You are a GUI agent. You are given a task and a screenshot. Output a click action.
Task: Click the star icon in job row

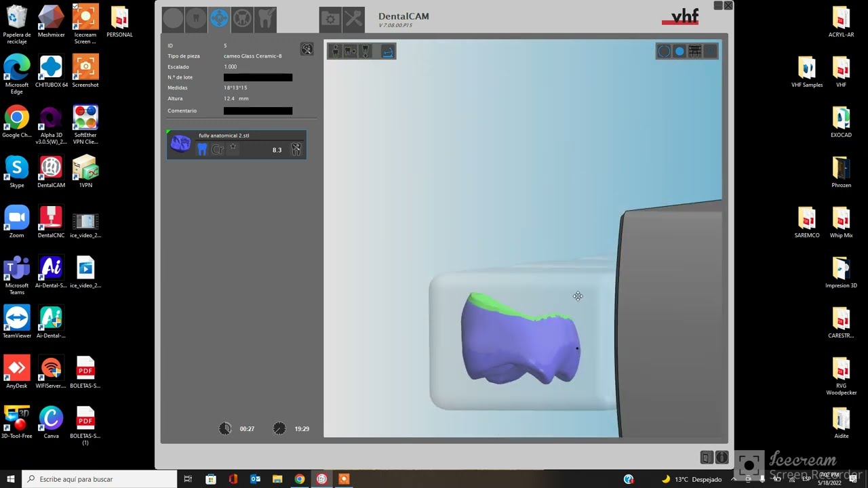pyautogui.click(x=233, y=147)
